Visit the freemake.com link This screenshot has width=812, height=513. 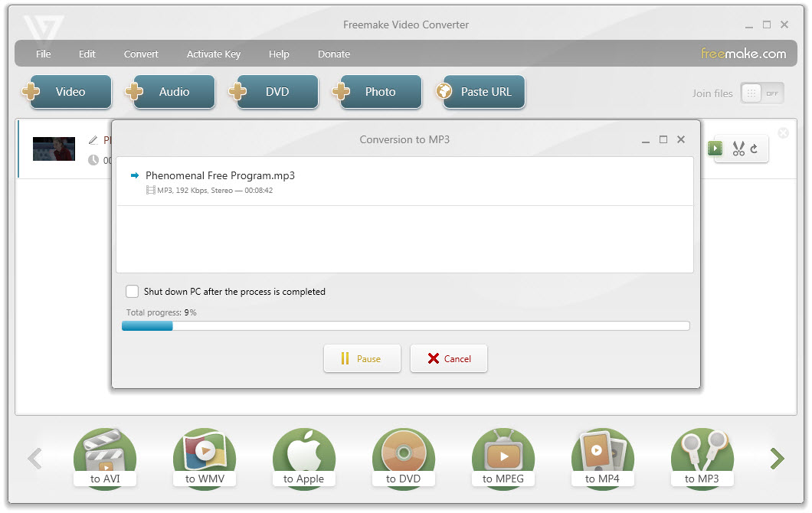[743, 54]
